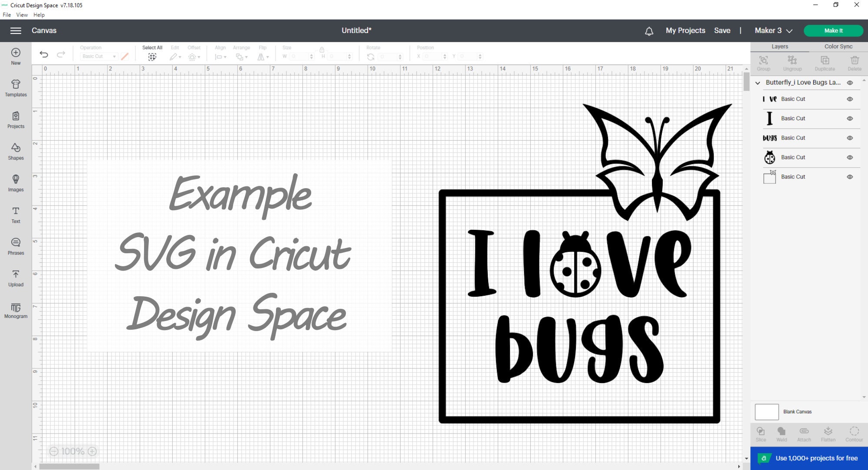
Task: Click the X position input field
Action: pos(433,56)
